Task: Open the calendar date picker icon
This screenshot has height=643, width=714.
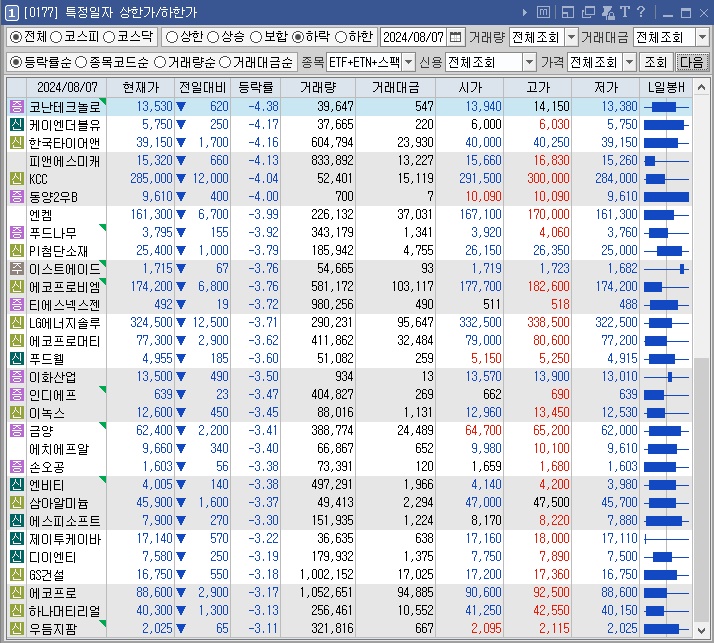Action: [x=455, y=37]
